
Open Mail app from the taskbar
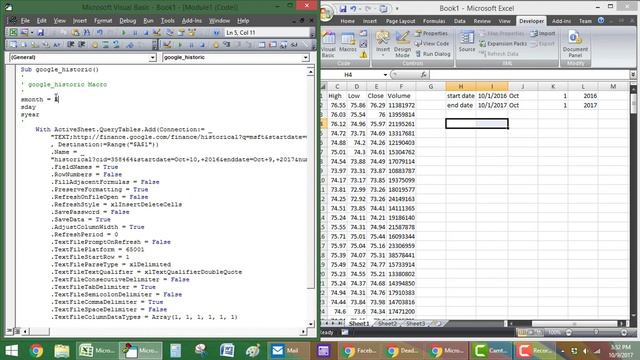285,351
